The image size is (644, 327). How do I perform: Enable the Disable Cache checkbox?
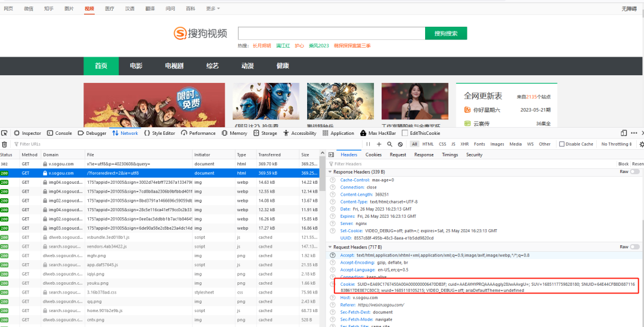562,144
